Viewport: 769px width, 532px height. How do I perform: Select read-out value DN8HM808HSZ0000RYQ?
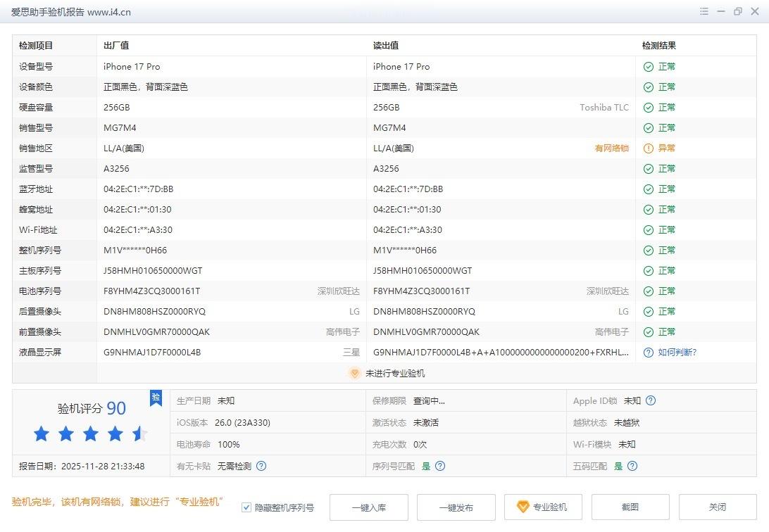coord(424,312)
